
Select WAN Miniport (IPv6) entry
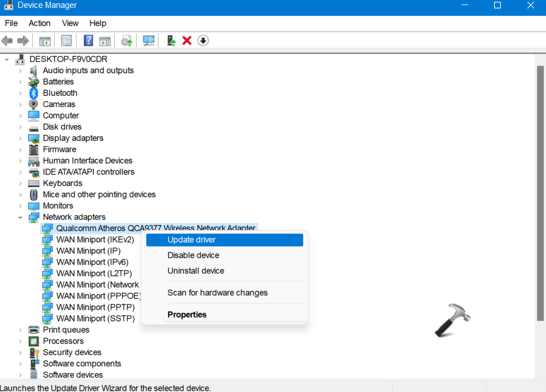click(x=92, y=262)
